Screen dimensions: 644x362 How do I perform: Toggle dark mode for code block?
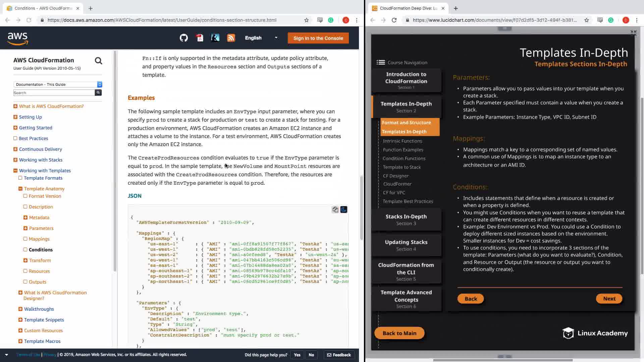pos(344,209)
